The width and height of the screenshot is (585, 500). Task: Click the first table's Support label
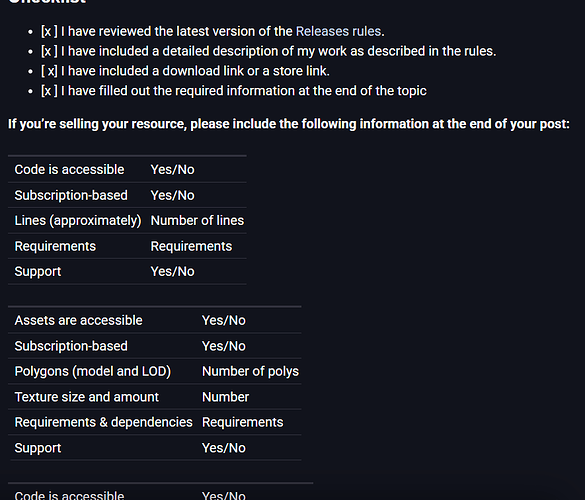pos(38,272)
